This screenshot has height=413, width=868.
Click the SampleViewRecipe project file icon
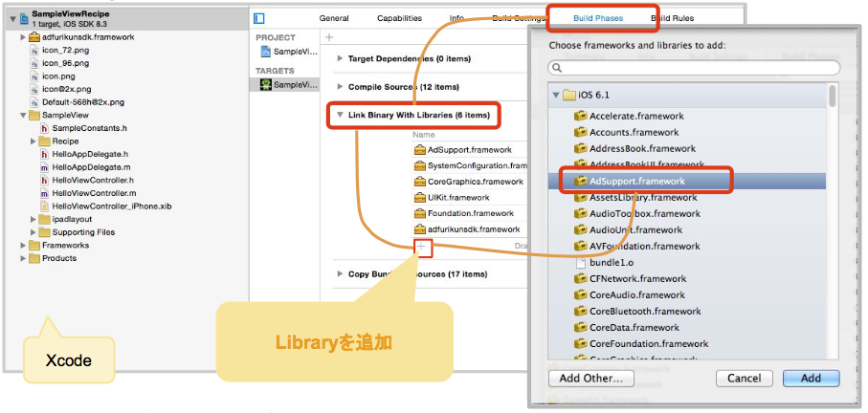pyautogui.click(x=24, y=19)
